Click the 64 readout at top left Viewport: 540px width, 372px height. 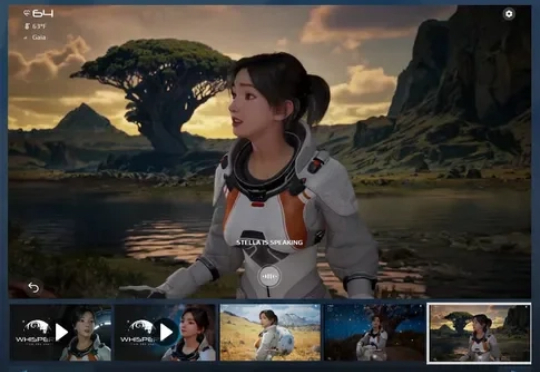pos(43,13)
